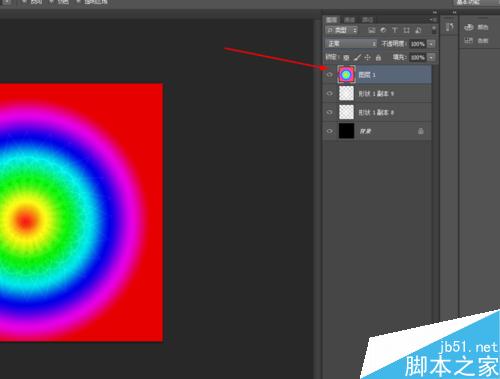Filter layers by pixel layer icon

click(372, 30)
